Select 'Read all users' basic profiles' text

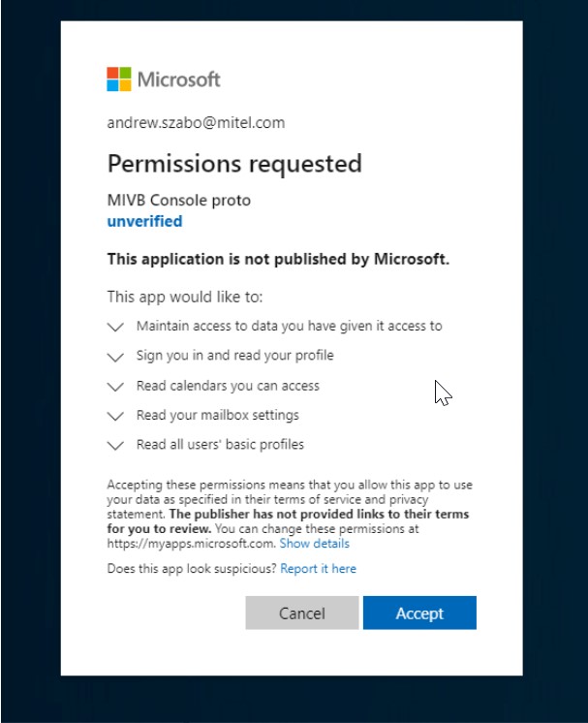pos(220,445)
